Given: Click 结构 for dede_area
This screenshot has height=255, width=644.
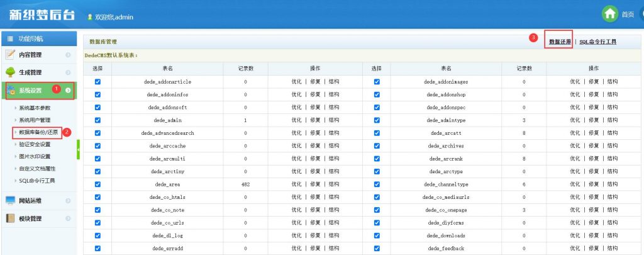Looking at the screenshot, I should click(334, 184).
